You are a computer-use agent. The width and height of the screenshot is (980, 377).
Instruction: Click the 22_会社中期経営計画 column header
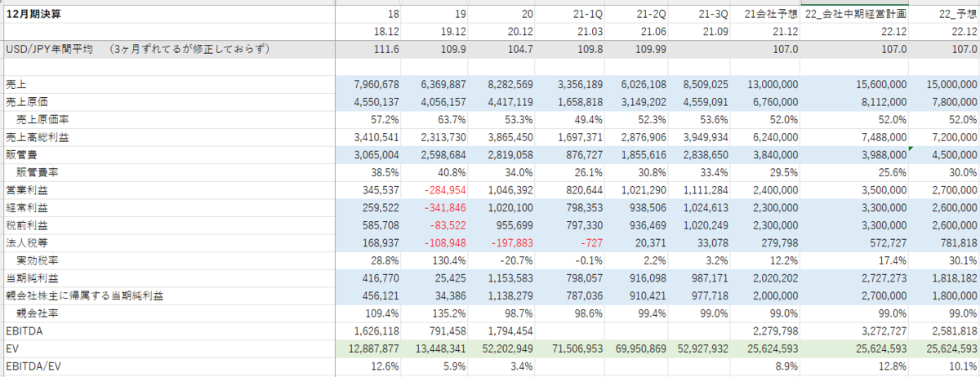856,14
